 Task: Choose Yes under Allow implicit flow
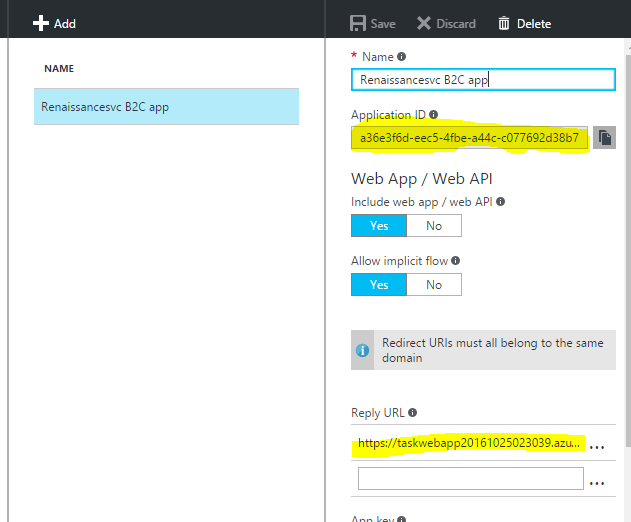[x=379, y=285]
